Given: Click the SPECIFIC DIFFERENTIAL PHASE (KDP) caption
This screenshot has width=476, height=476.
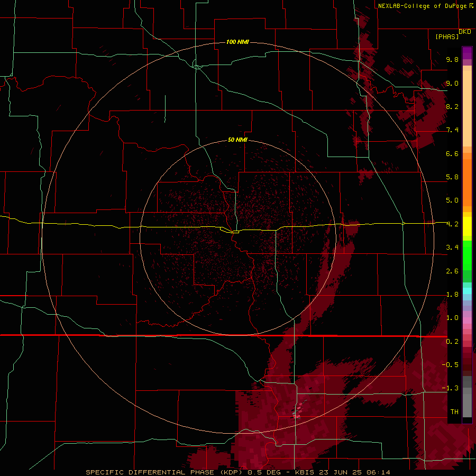Looking at the screenshot, I should pyautogui.click(x=164, y=472).
